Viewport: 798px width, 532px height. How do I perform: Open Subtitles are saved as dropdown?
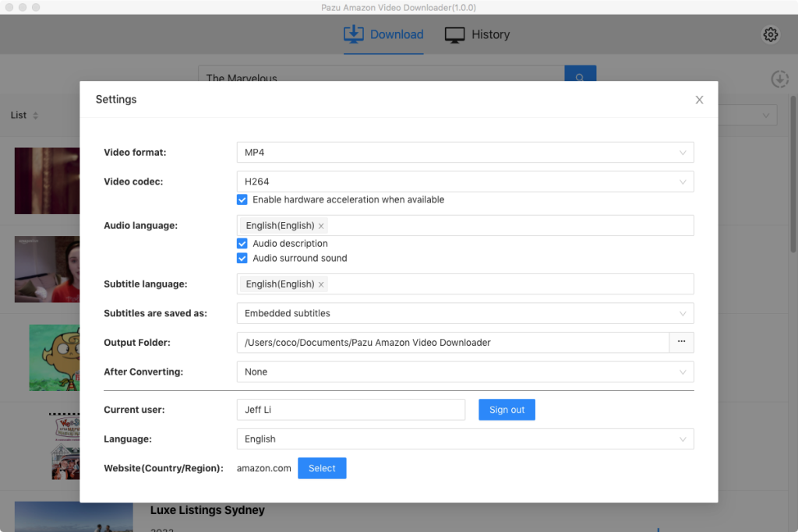tap(465, 313)
